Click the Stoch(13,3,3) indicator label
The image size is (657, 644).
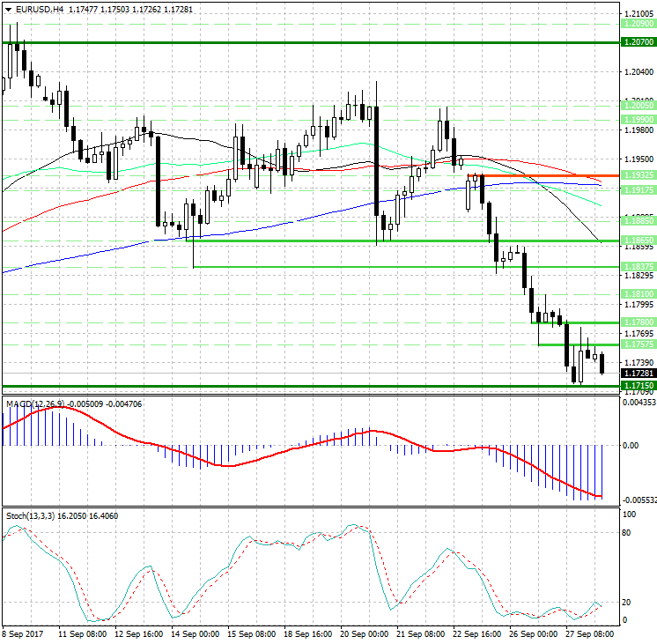(31, 515)
